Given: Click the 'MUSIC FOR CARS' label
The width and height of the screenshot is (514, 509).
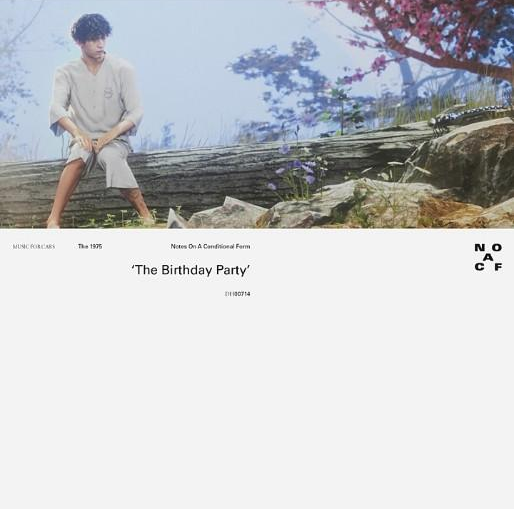Looking at the screenshot, I should pyautogui.click(x=34, y=247).
